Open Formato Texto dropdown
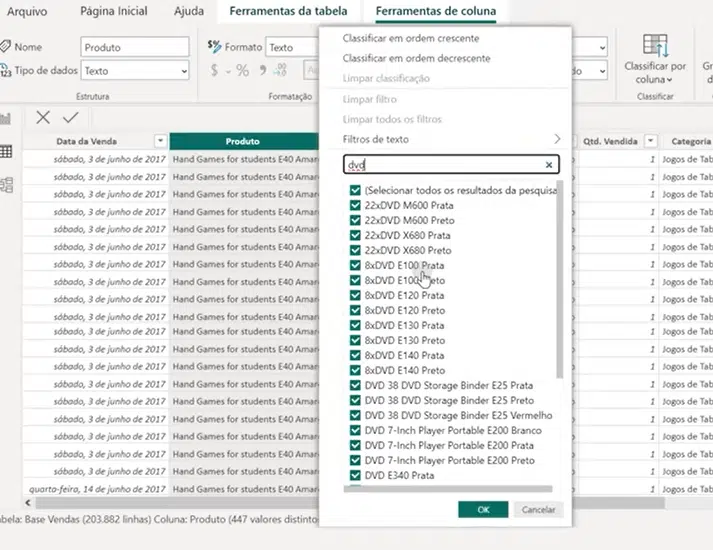This screenshot has height=550, width=713. [x=292, y=47]
